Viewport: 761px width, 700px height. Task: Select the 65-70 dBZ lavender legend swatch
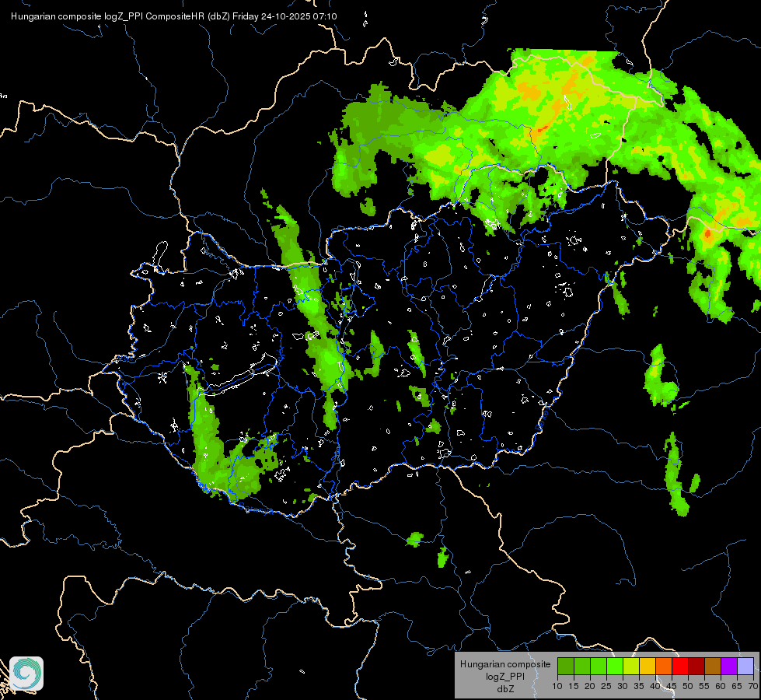click(x=745, y=666)
